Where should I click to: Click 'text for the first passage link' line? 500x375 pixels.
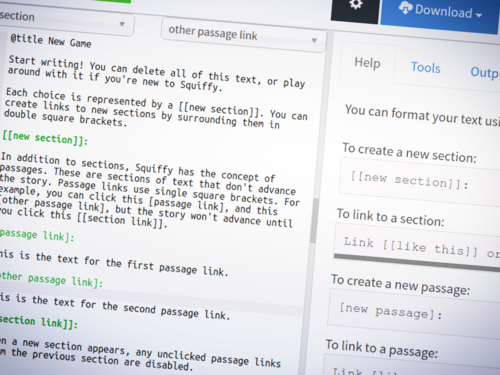click(x=114, y=263)
